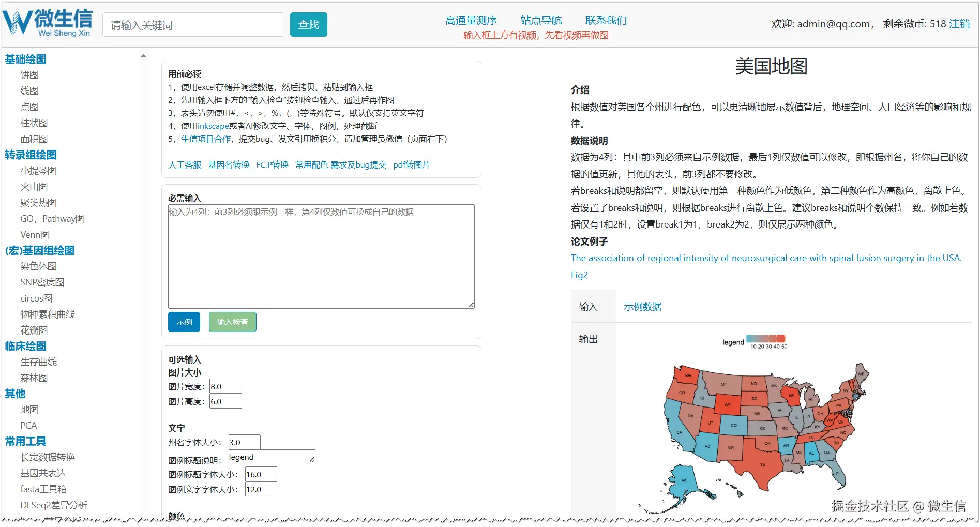Viewport: 980px width, 527px height.
Task: Open fasta工具箱 in the sidebar
Action: [43, 489]
